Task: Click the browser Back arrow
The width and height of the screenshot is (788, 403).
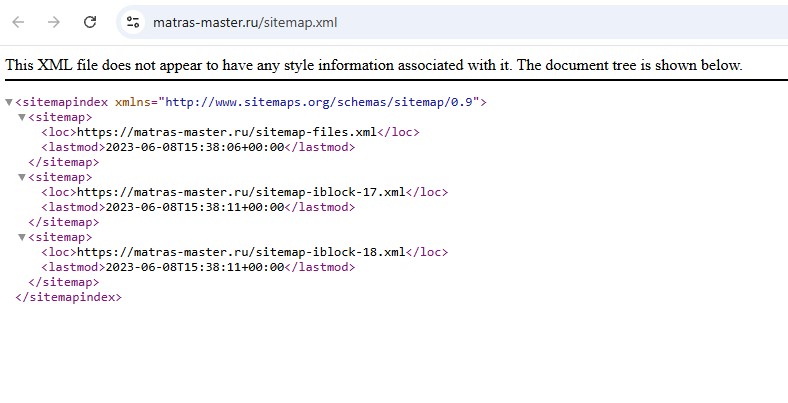Action: [19, 22]
